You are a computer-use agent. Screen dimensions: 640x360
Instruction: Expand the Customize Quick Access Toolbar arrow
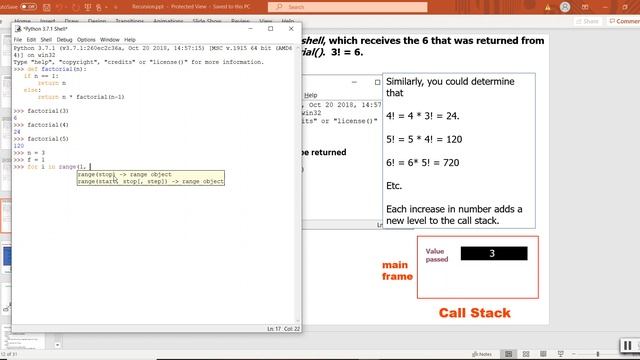pyautogui.click(x=116, y=7)
